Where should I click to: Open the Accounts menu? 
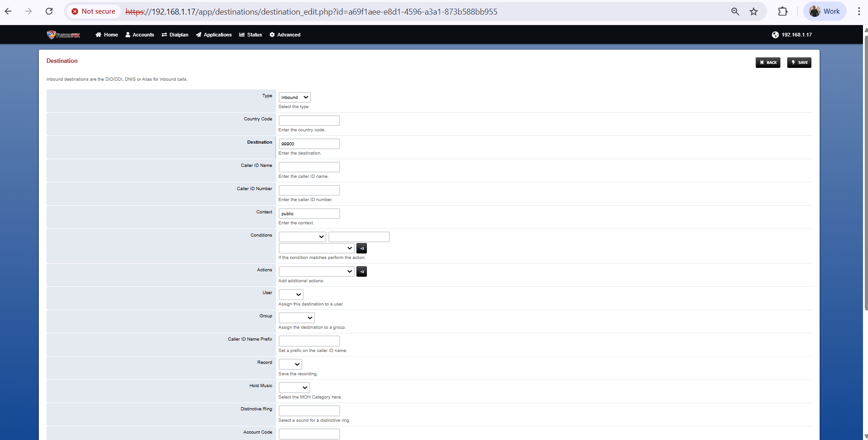pyautogui.click(x=140, y=35)
